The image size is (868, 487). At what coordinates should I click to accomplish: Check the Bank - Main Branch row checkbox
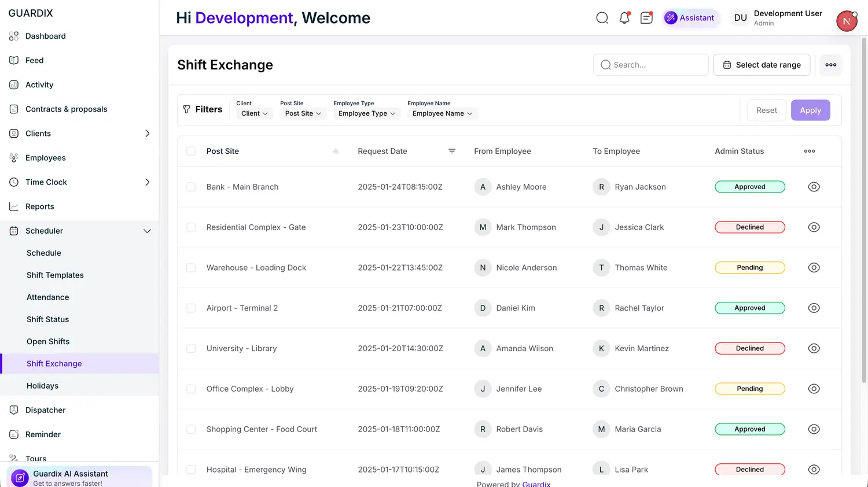191,187
